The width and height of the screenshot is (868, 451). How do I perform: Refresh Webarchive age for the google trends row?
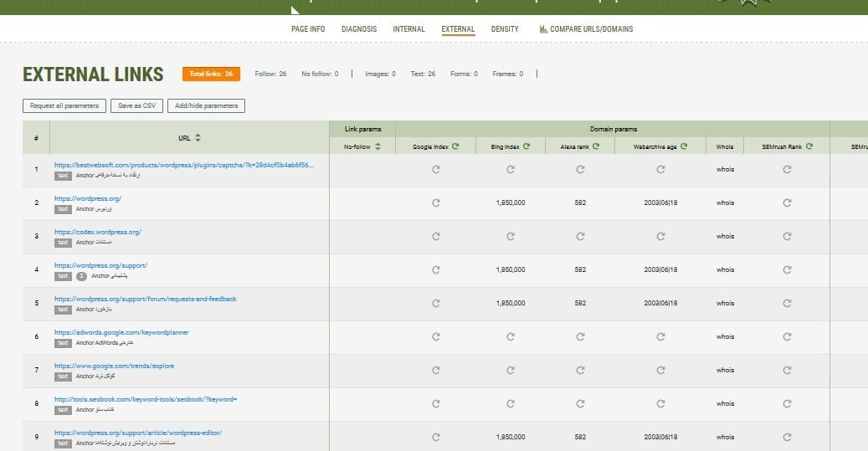(660, 370)
